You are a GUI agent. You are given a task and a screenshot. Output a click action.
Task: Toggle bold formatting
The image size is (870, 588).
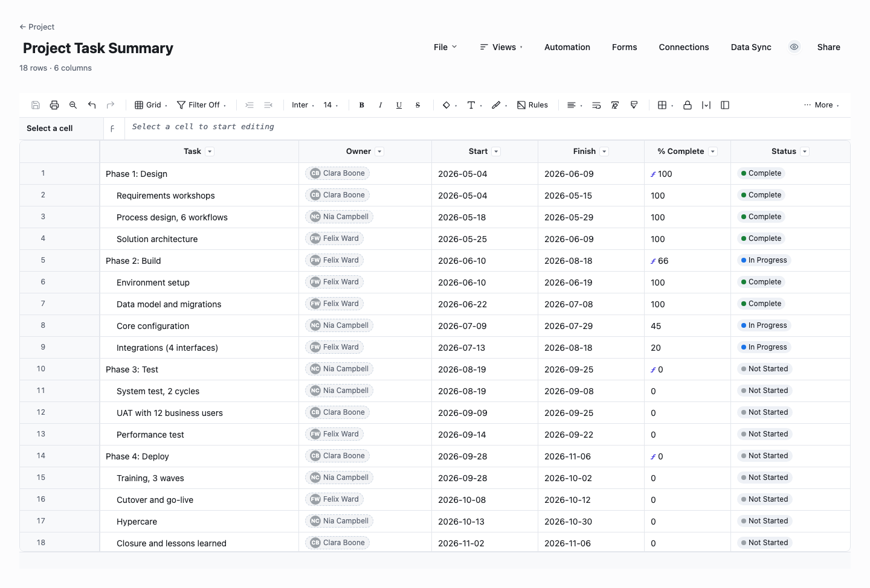pos(362,105)
